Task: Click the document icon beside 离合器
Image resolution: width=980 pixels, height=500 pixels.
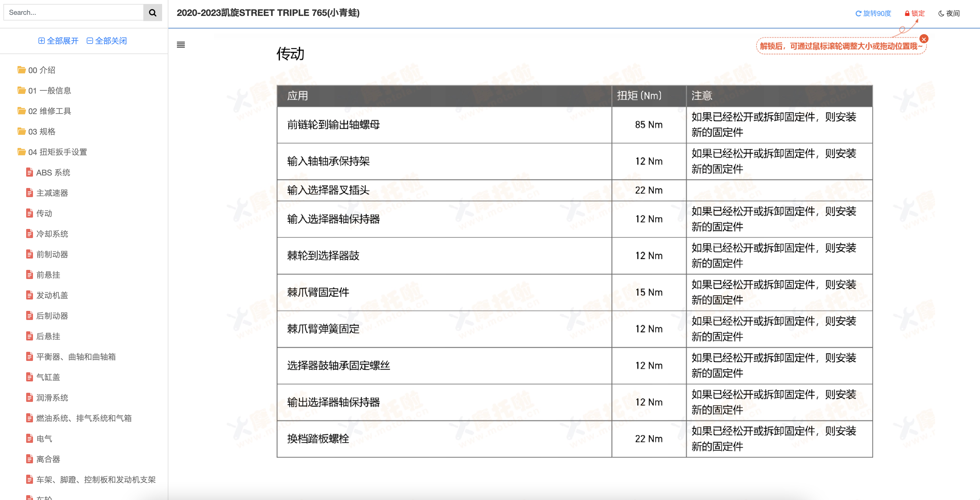Action: pos(29,459)
